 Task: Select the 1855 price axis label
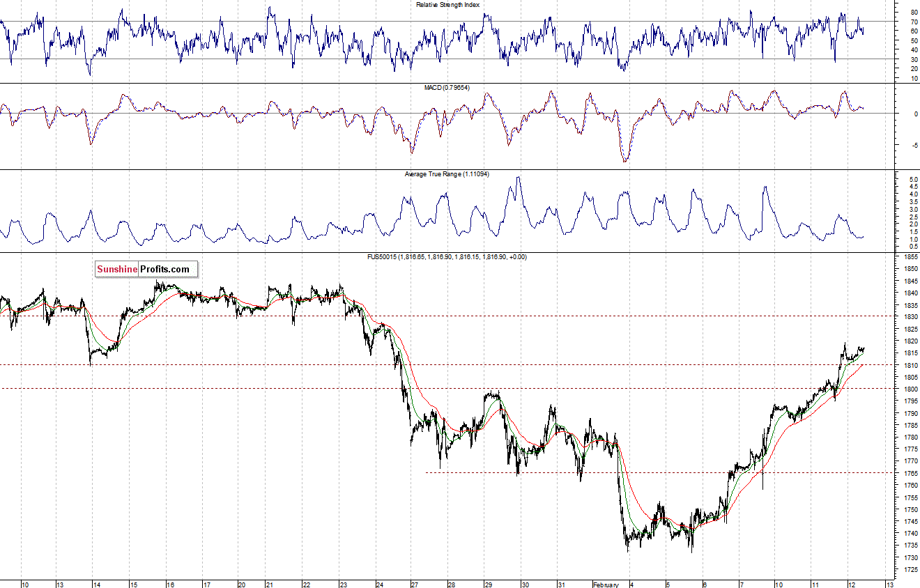(910, 257)
